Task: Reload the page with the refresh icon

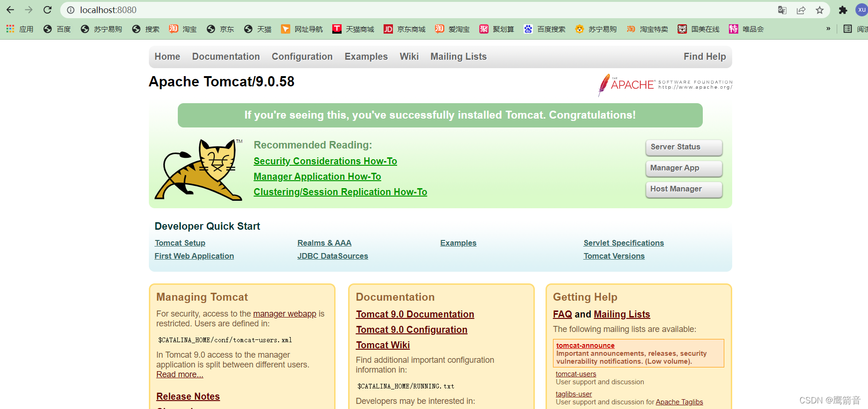Action: tap(48, 10)
